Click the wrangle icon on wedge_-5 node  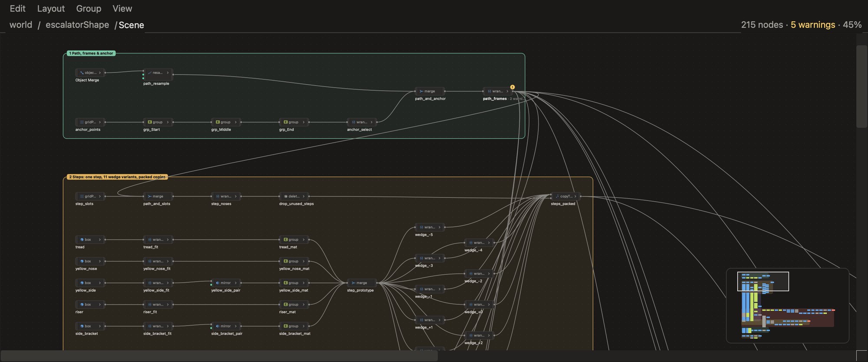click(421, 227)
